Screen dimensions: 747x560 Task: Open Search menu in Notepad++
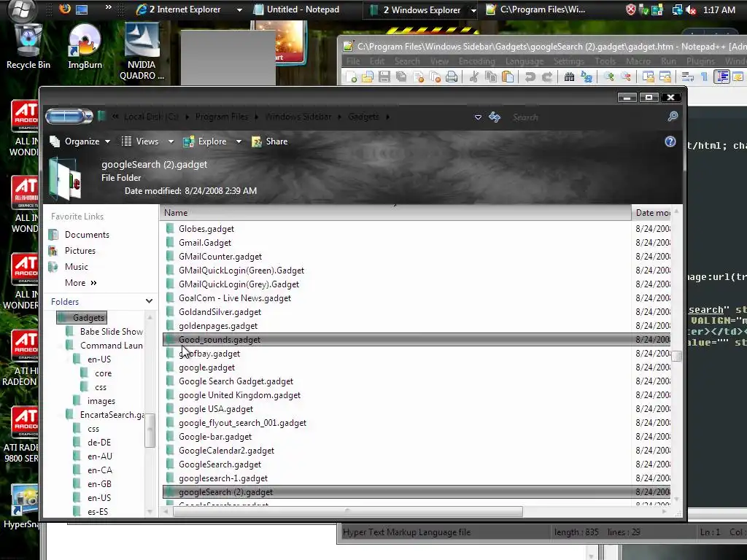(x=407, y=61)
